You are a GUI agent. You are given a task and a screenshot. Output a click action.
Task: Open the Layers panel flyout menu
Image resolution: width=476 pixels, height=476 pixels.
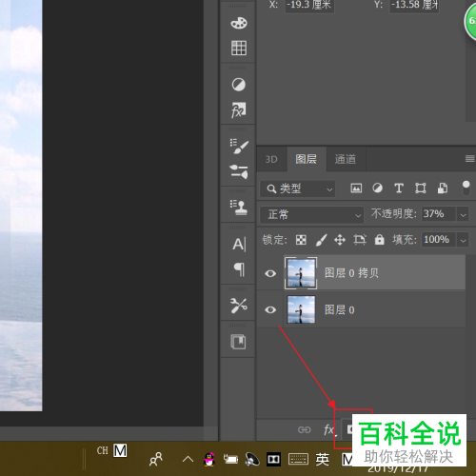coord(469,158)
